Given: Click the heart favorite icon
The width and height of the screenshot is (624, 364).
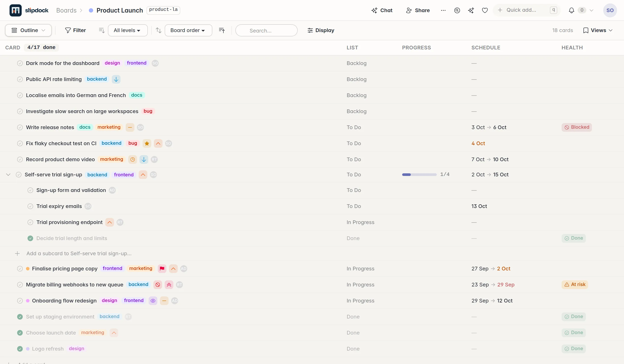Looking at the screenshot, I should tap(485, 10).
